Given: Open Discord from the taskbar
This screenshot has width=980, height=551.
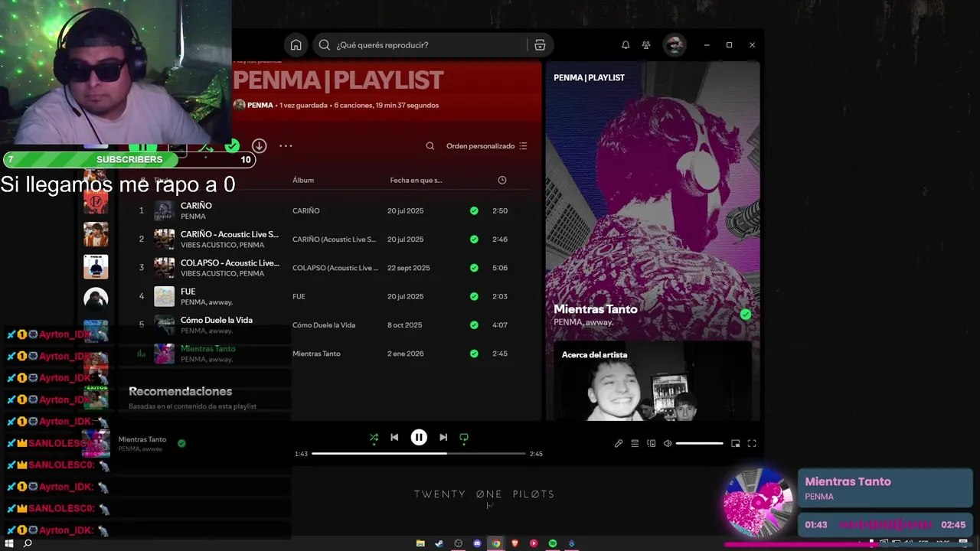Looking at the screenshot, I should [477, 543].
